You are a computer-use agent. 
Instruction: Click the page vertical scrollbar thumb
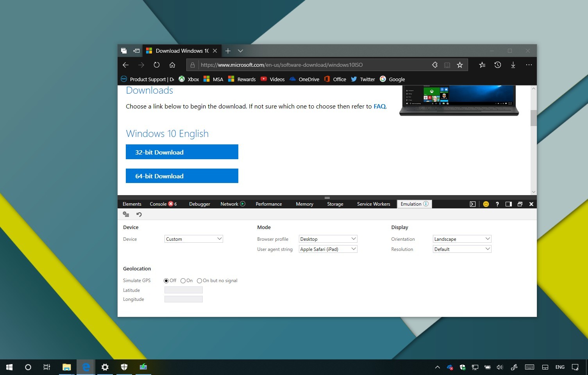533,118
